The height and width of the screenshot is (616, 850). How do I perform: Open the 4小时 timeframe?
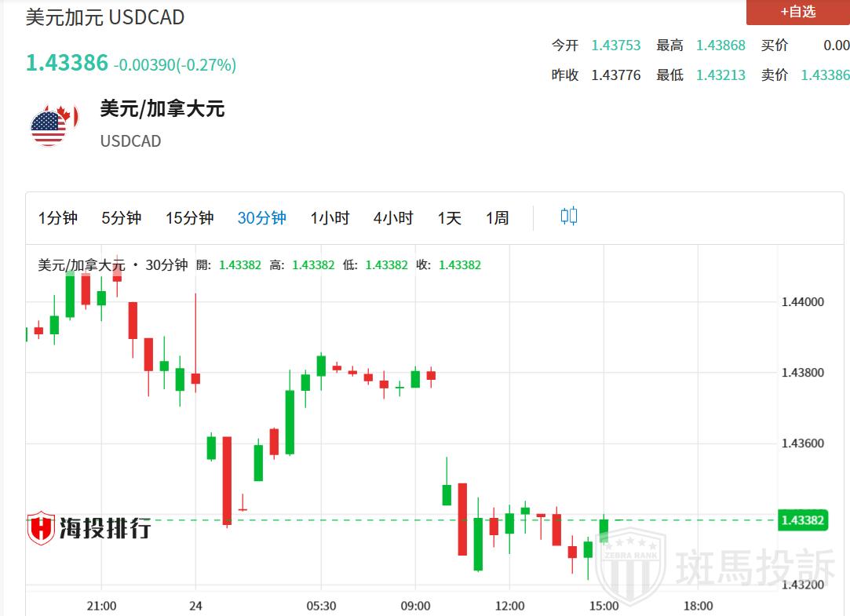coord(393,218)
